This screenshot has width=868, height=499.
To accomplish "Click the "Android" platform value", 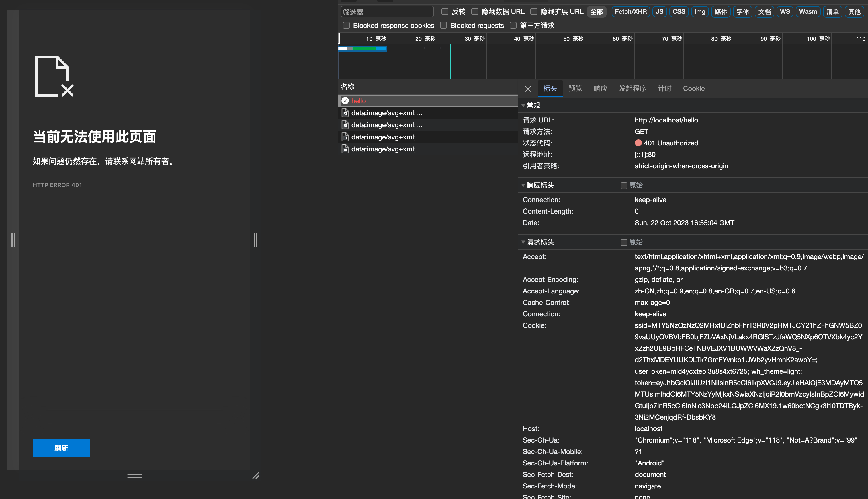I will [x=650, y=463].
